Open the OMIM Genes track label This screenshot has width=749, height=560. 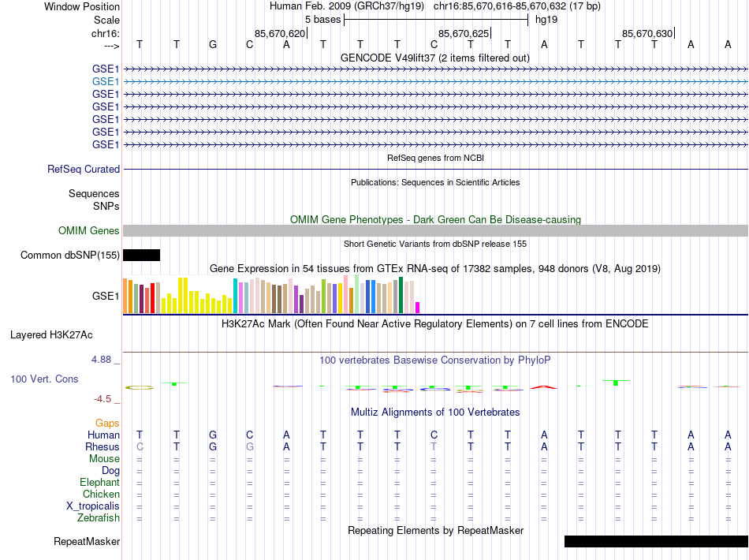[89, 231]
